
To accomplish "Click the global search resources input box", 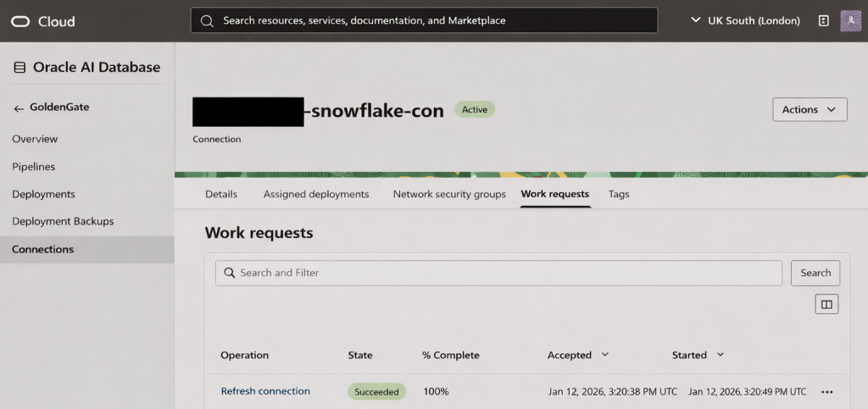I will pyautogui.click(x=432, y=20).
